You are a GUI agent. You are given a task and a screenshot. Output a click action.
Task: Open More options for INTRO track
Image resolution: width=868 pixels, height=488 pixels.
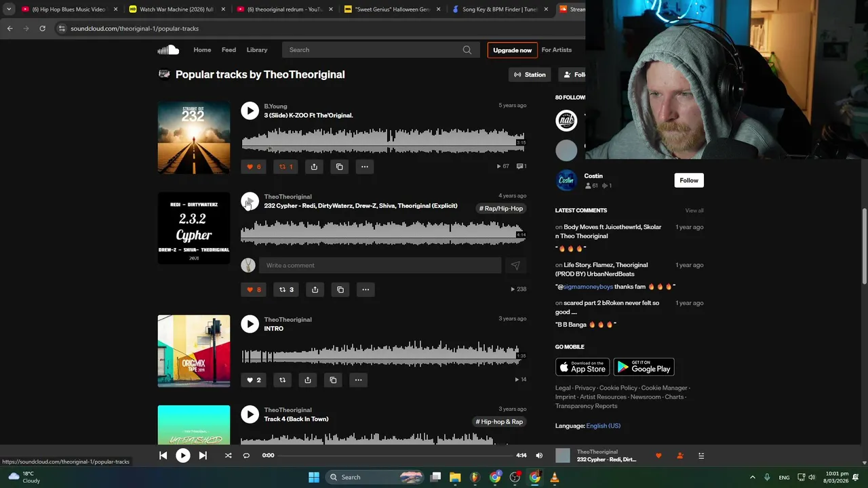(358, 380)
